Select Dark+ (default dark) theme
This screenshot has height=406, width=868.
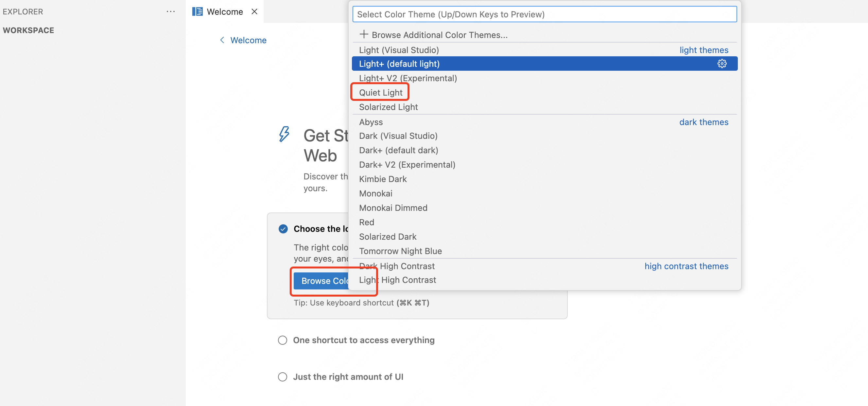tap(398, 150)
